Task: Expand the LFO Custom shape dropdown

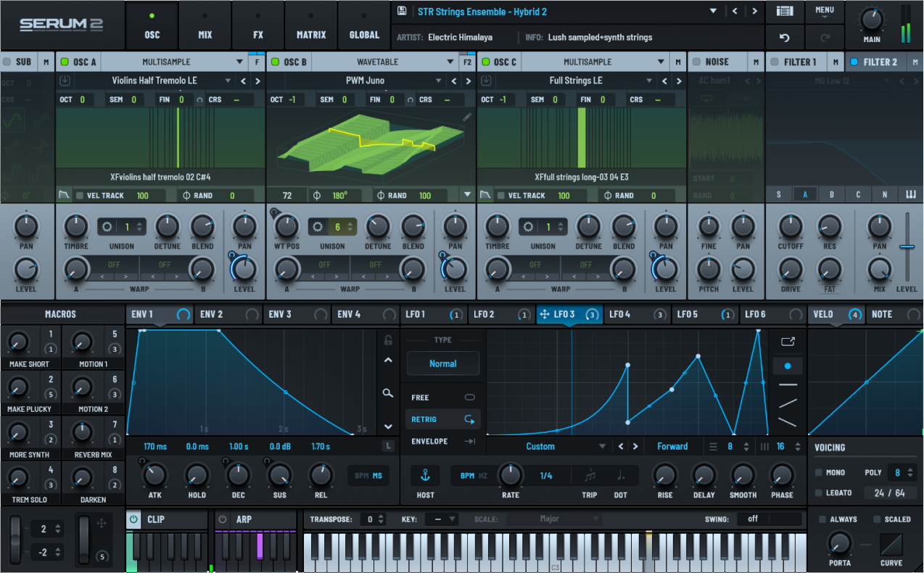Action: pyautogui.click(x=602, y=447)
